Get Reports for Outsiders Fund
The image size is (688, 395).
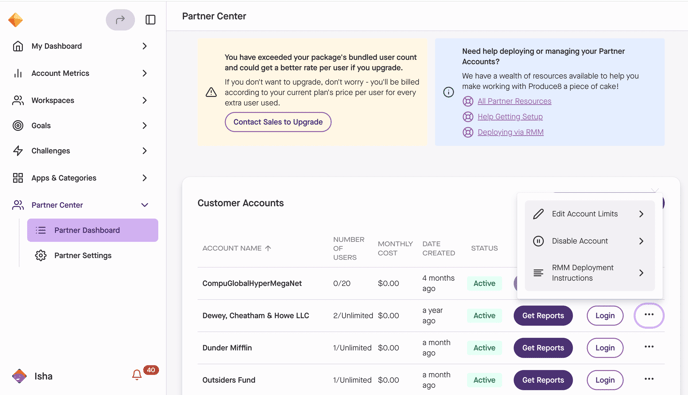[x=543, y=380]
